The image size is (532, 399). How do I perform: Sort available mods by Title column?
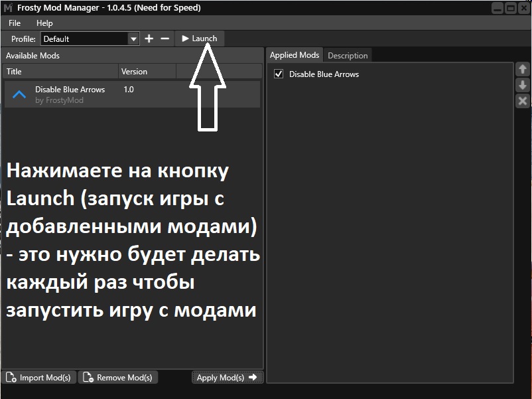coord(60,71)
